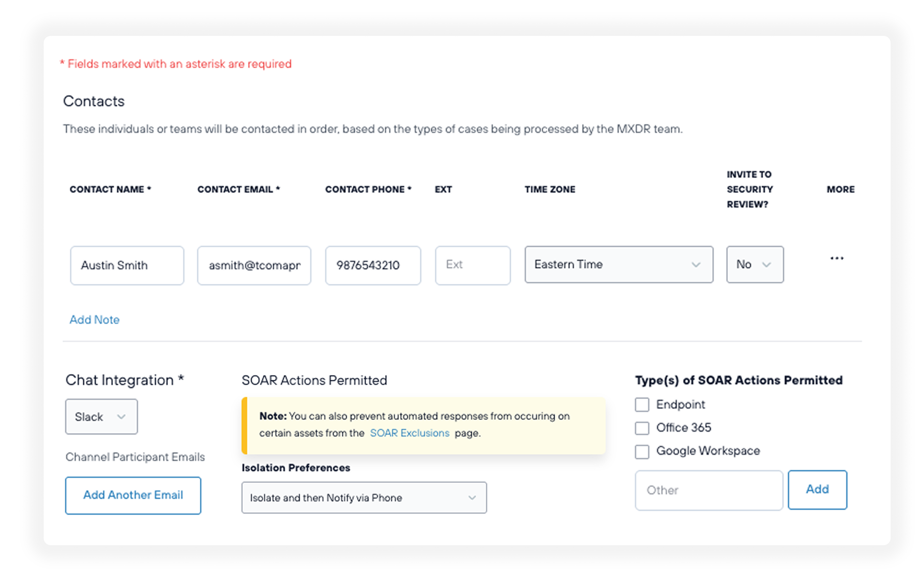Click the SOAR Actions Permitted heading

(x=314, y=380)
